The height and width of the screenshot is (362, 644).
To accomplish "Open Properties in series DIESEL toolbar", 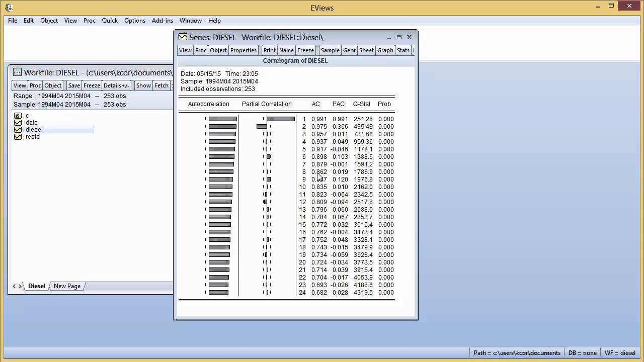I will click(x=244, y=50).
